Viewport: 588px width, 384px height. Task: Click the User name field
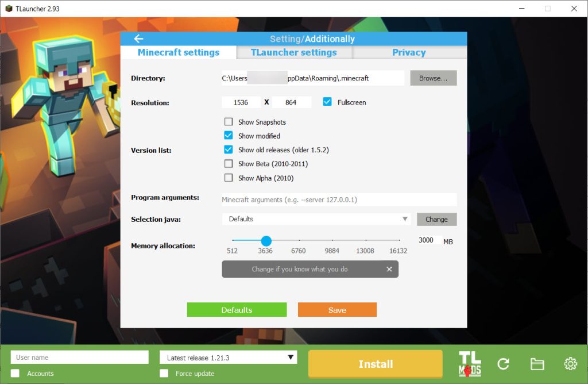coord(79,358)
